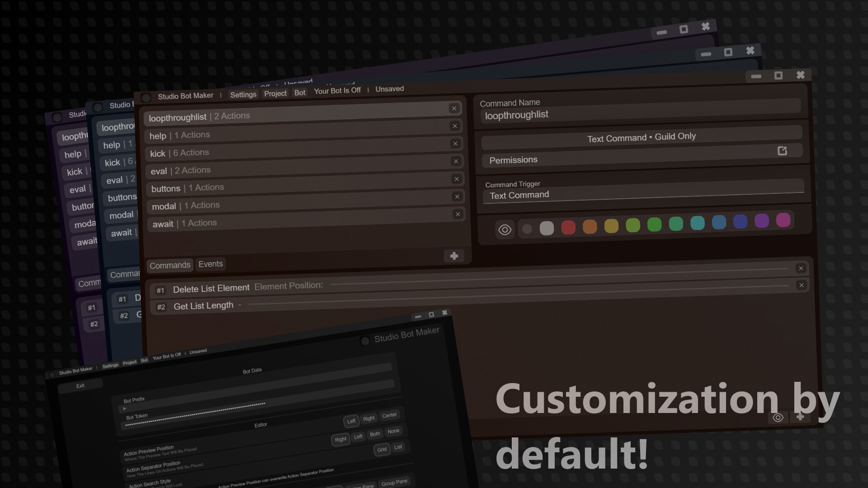868x488 pixels.
Task: Select kick command in blue window
Action: point(118,162)
